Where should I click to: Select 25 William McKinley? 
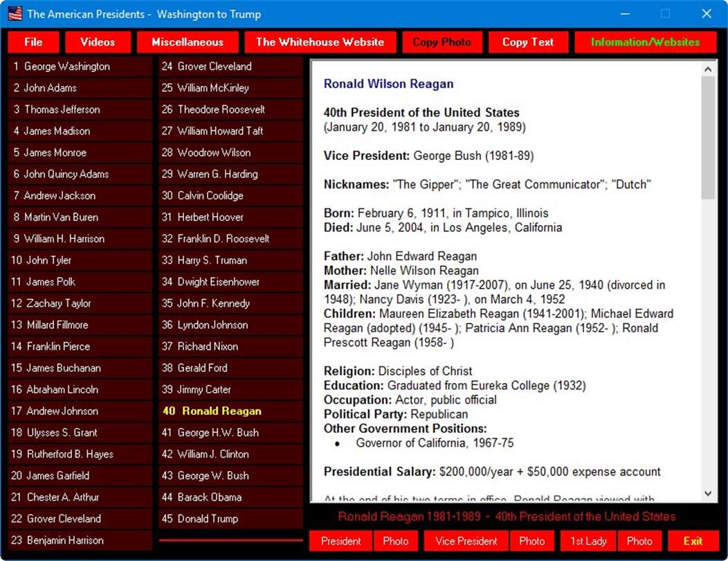point(230,88)
